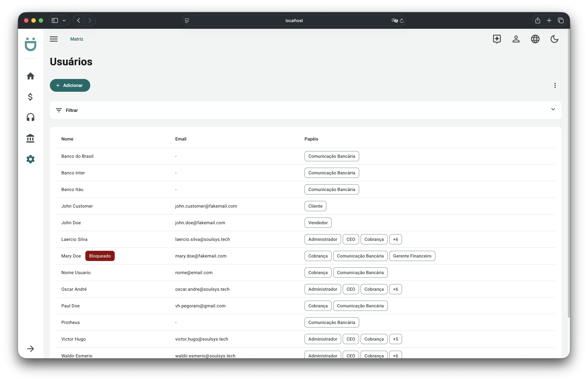Screen dimensions: 588x382
Task: Expand the +6 roles for Laercio Silva
Action: point(395,239)
